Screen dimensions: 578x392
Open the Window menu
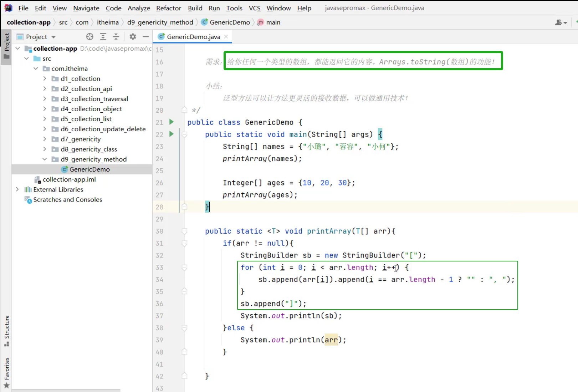[x=278, y=8]
